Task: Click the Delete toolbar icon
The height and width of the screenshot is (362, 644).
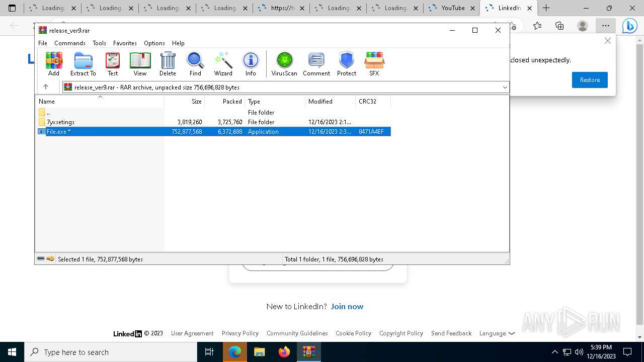Action: point(168,64)
